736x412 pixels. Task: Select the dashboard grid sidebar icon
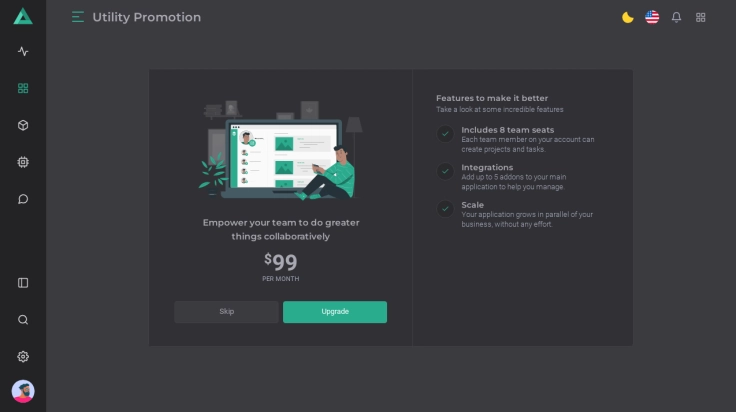(x=23, y=88)
